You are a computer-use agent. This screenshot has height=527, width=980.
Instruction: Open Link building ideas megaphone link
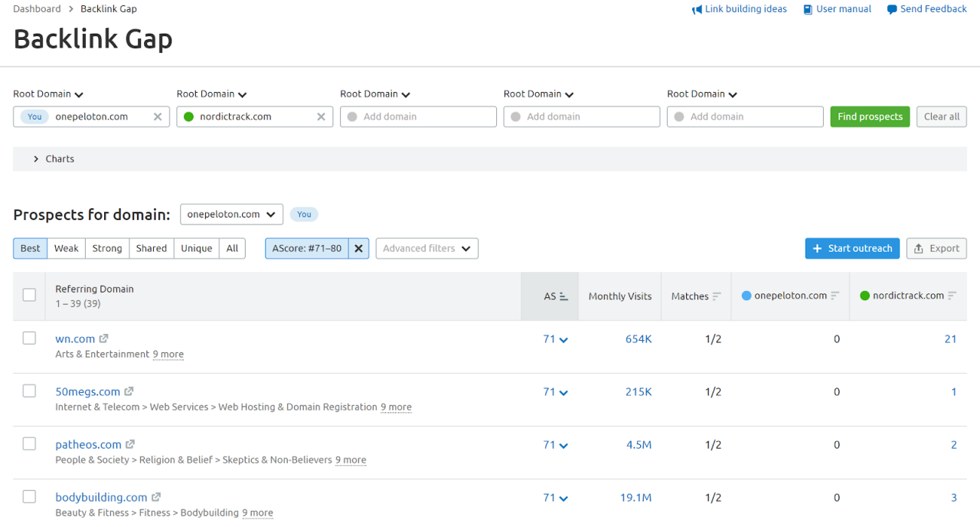pyautogui.click(x=739, y=9)
